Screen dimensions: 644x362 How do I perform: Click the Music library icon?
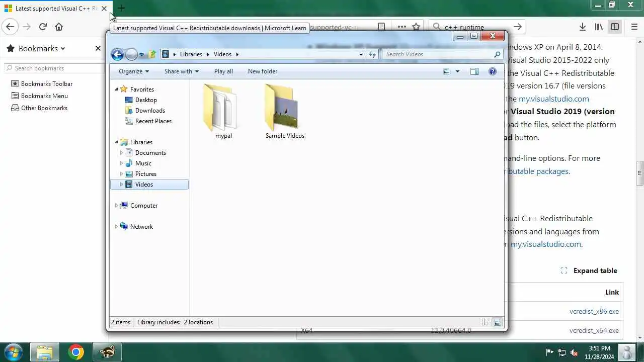click(x=129, y=163)
